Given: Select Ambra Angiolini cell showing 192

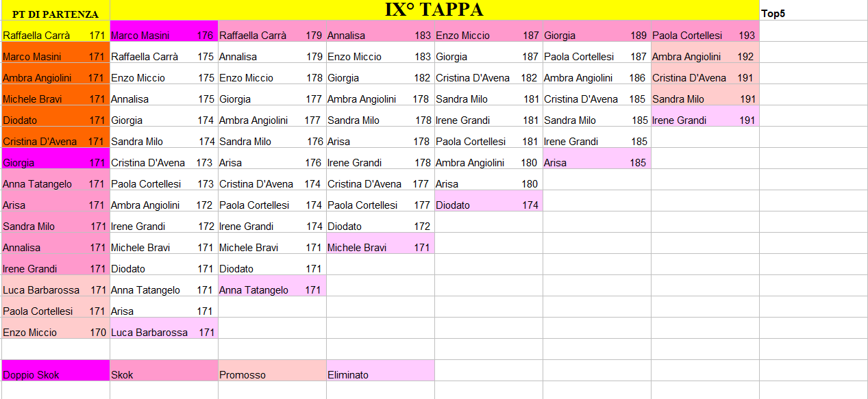Looking at the screenshot, I should (x=704, y=57).
